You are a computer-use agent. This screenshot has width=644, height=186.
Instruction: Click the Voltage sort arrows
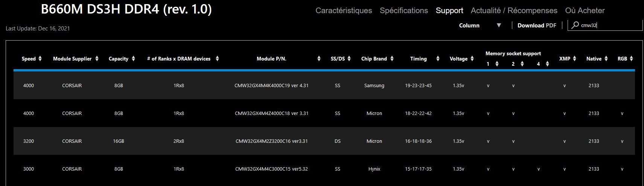pos(471,59)
